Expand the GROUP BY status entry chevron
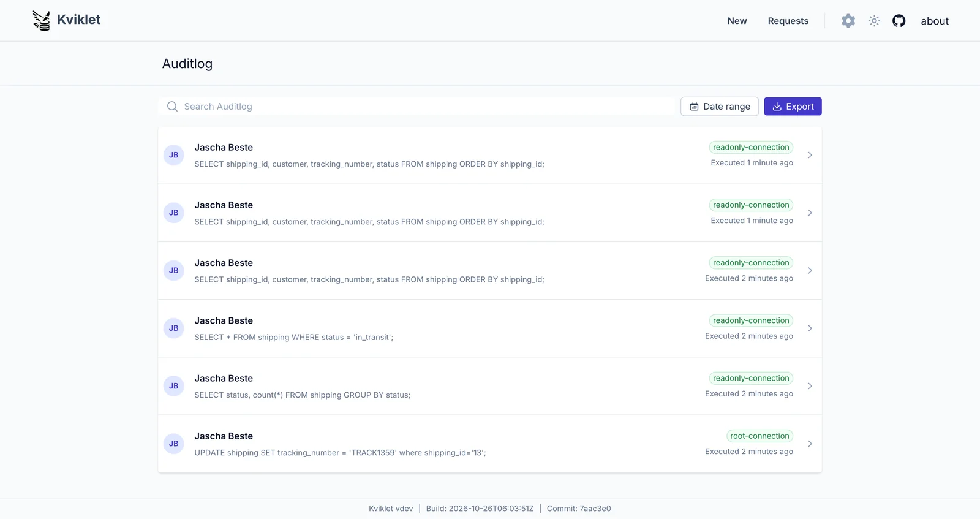Image resolution: width=980 pixels, height=519 pixels. pos(810,386)
